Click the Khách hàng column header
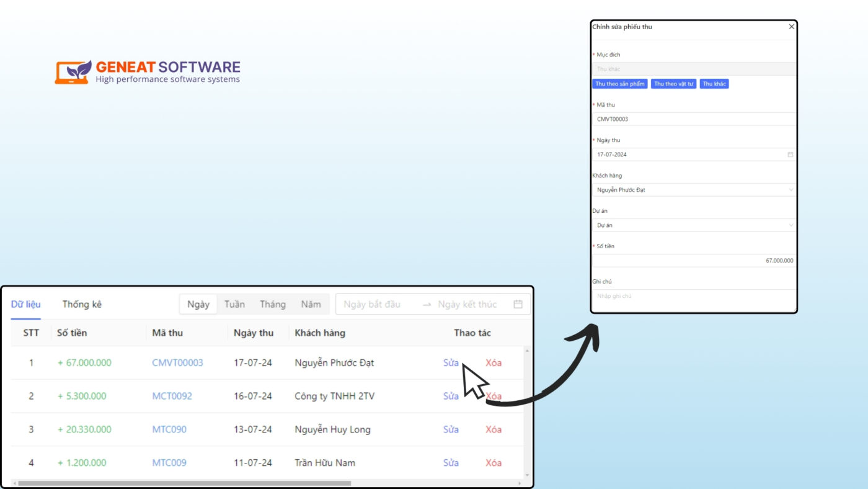Viewport: 868px width, 489px height. 320,333
